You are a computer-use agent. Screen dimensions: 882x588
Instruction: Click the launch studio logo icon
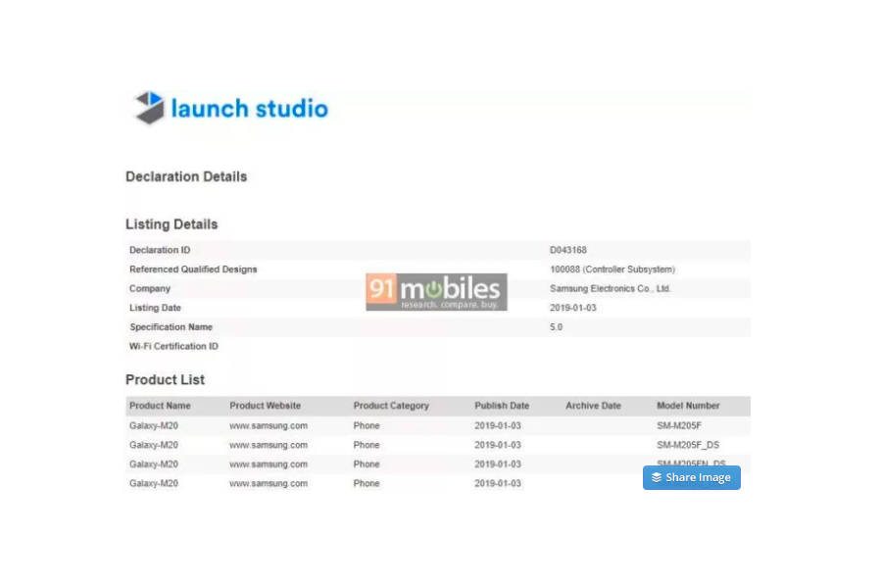pos(149,108)
